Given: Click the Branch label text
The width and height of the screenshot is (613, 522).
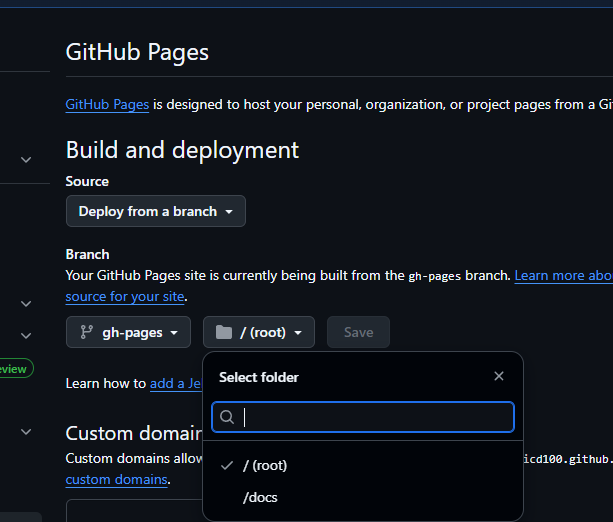Looking at the screenshot, I should coord(88,255).
